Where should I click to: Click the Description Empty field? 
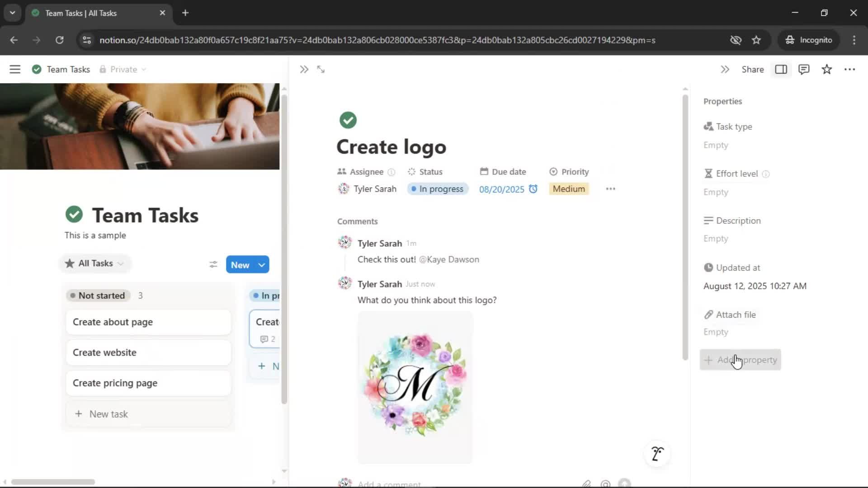(x=716, y=239)
